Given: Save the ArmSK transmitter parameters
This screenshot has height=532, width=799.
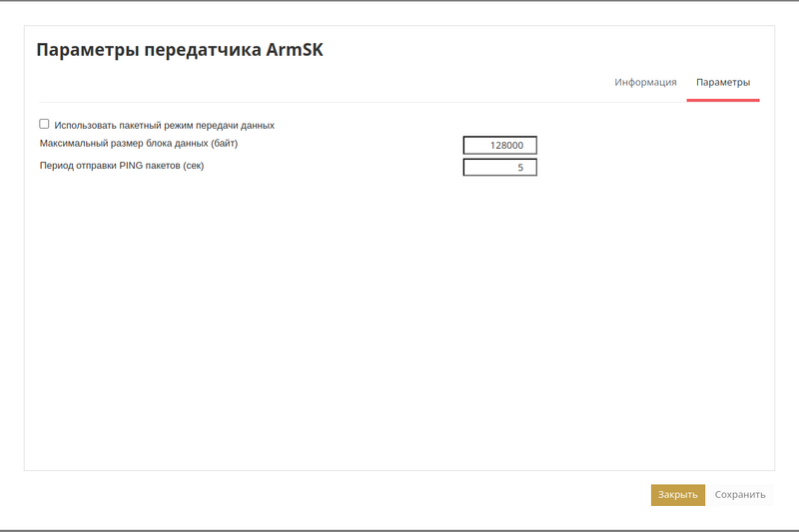Looking at the screenshot, I should tap(740, 495).
